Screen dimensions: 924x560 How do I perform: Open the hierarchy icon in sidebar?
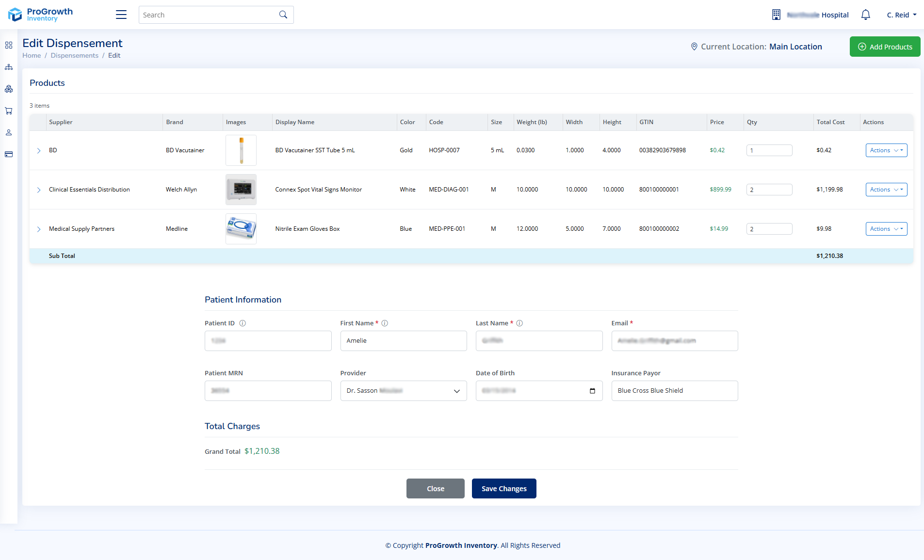point(9,67)
